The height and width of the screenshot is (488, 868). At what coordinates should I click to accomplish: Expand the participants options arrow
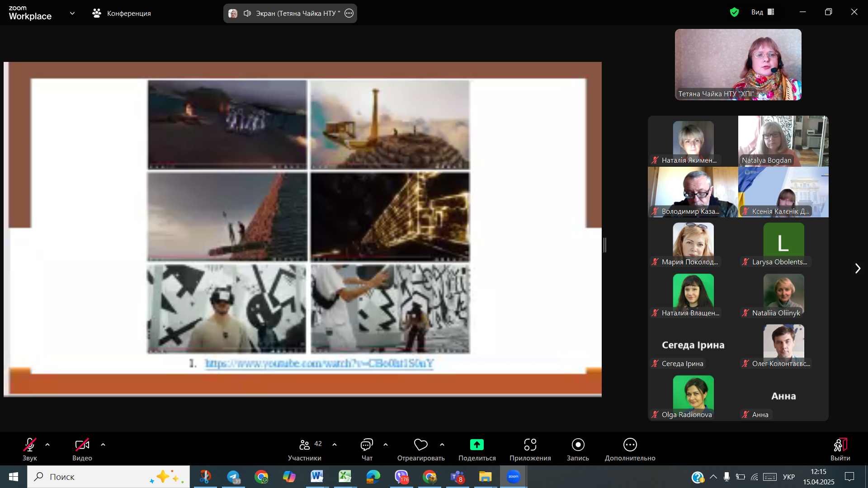click(x=335, y=445)
